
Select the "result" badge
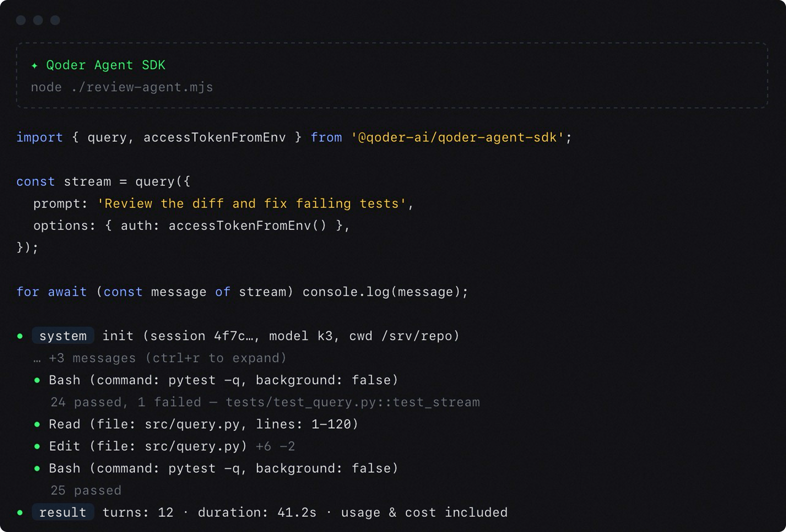pyautogui.click(x=63, y=512)
